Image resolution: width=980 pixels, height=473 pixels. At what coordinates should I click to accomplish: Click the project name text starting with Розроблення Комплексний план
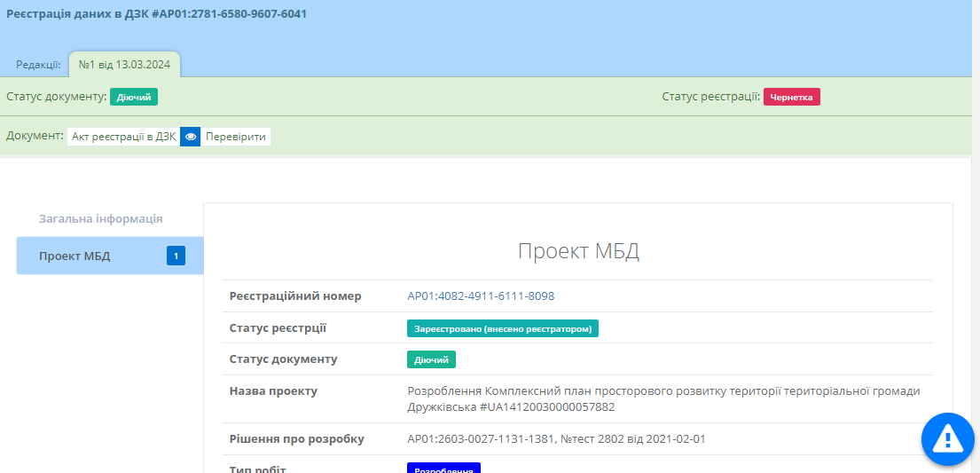point(663,398)
